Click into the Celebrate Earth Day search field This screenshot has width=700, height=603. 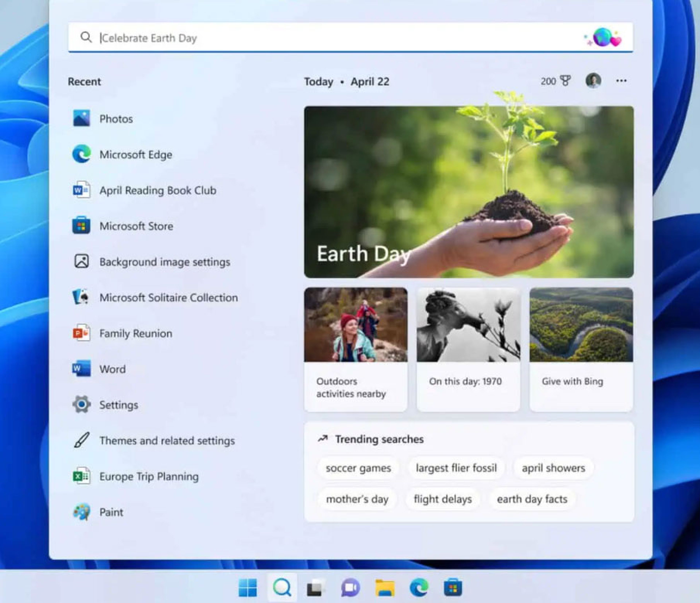click(x=351, y=38)
